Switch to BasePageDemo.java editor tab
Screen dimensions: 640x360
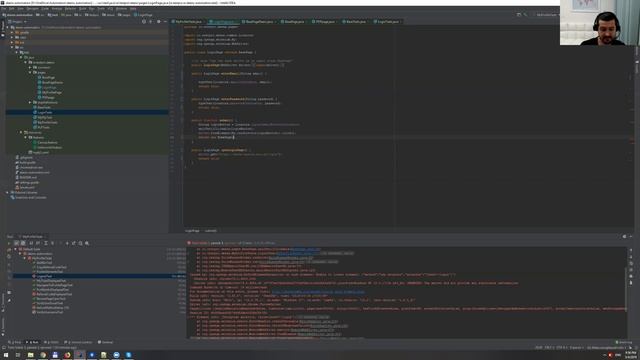click(259, 22)
